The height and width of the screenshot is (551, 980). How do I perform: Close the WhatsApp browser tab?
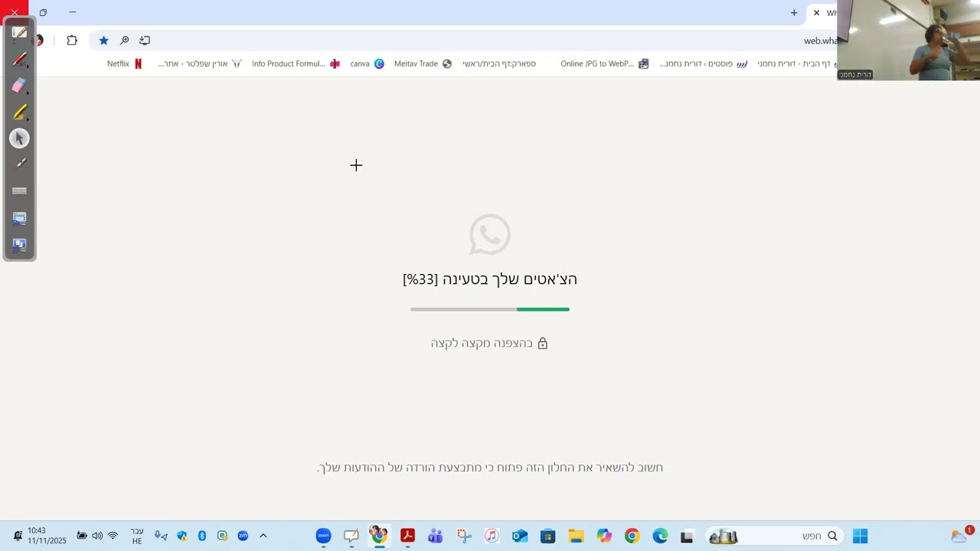pyautogui.click(x=816, y=13)
